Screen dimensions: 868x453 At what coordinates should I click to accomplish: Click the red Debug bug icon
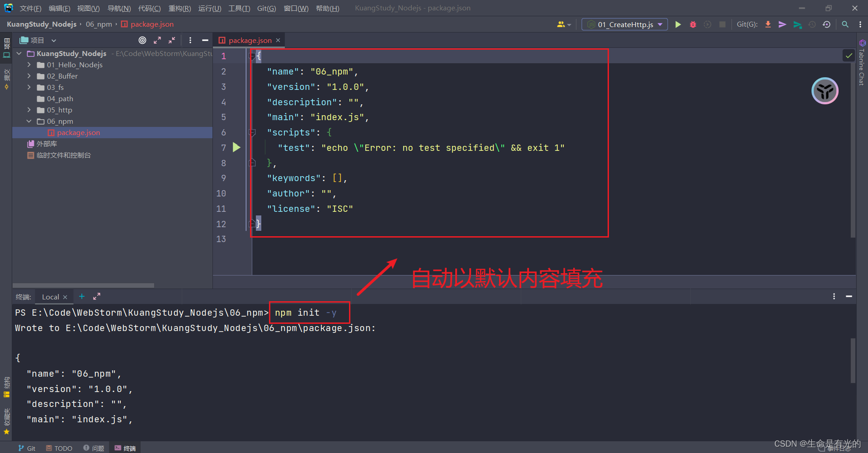pyautogui.click(x=693, y=24)
